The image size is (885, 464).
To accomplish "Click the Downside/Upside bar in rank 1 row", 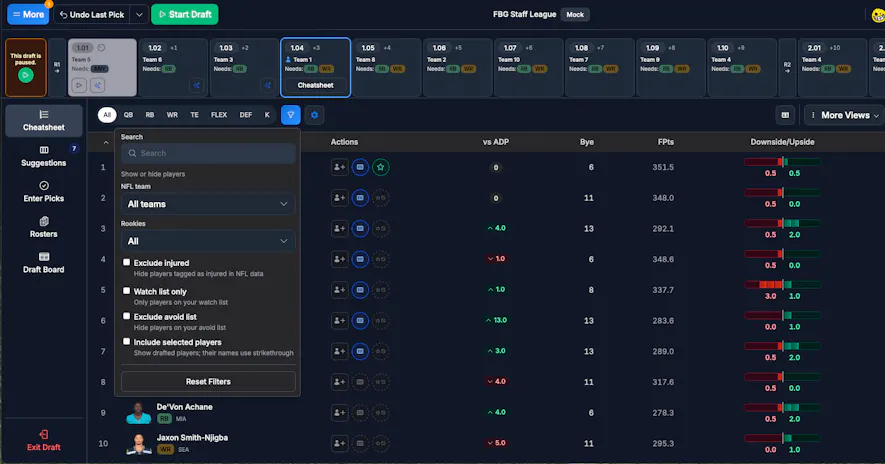I will [782, 162].
